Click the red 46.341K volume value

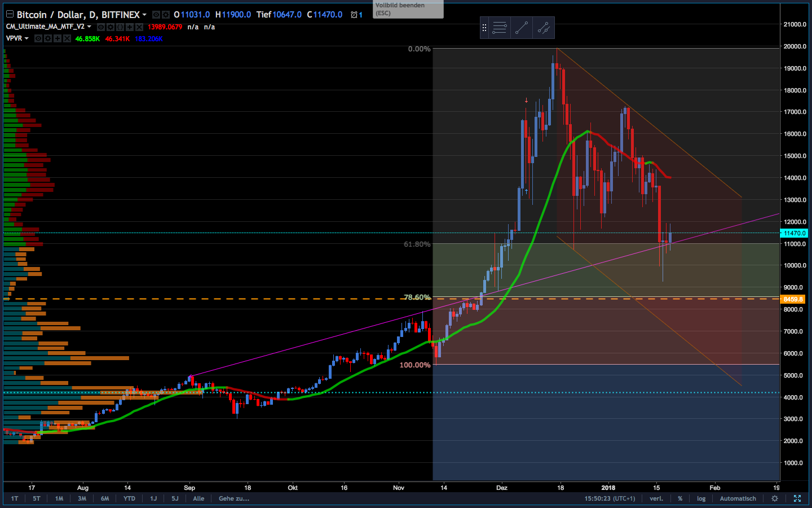(117, 39)
